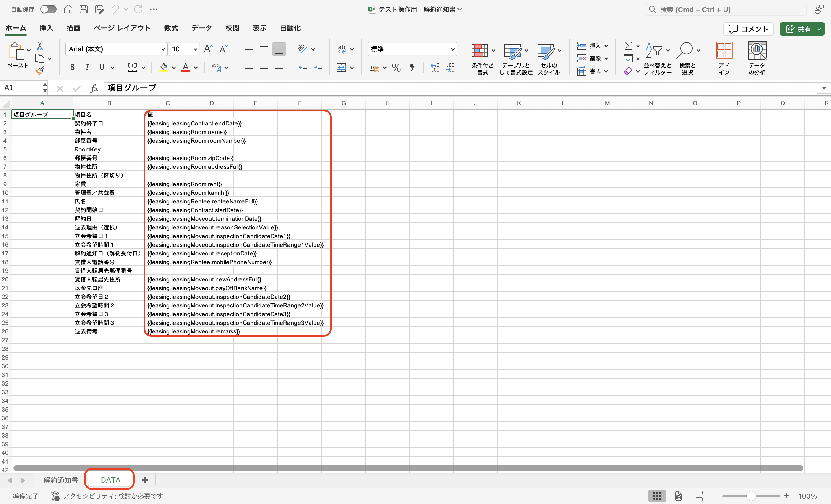Click the コメント button
Viewport: 831px width, 504px height.
coord(748,29)
